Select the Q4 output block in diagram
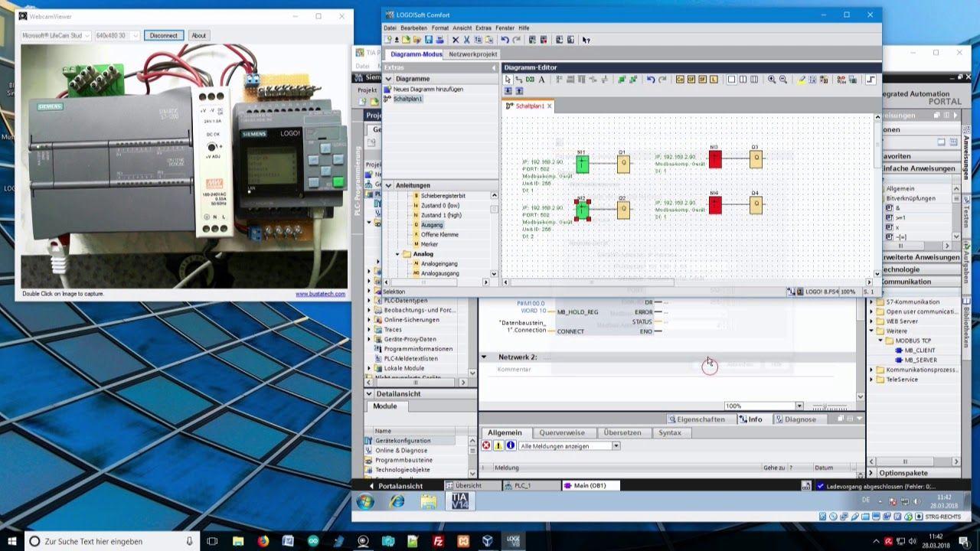This screenshot has height=551, width=980. pyautogui.click(x=756, y=205)
